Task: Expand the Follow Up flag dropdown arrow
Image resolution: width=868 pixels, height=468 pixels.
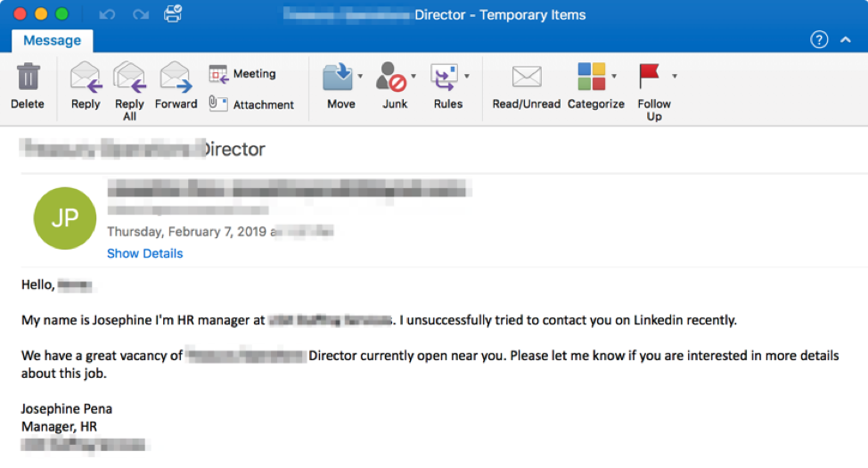Action: point(675,76)
